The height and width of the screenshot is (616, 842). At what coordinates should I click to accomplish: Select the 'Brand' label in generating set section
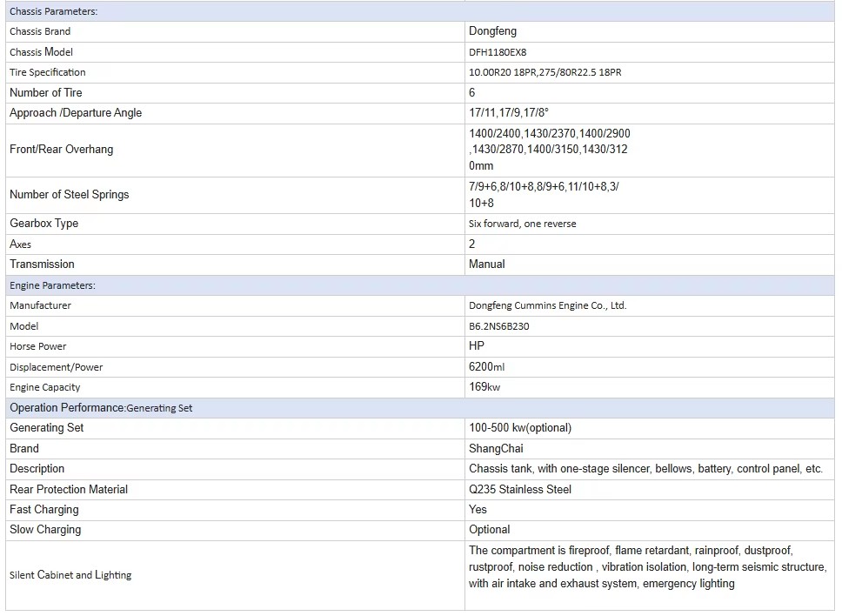coord(24,449)
